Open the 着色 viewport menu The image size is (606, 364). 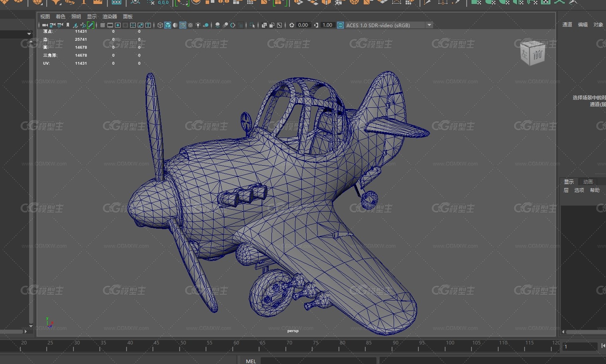pos(60,16)
